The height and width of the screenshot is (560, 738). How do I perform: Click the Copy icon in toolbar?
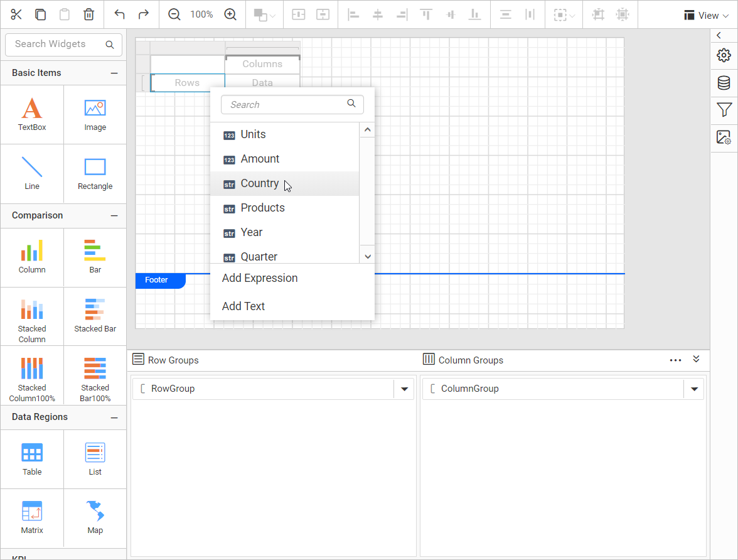(40, 14)
